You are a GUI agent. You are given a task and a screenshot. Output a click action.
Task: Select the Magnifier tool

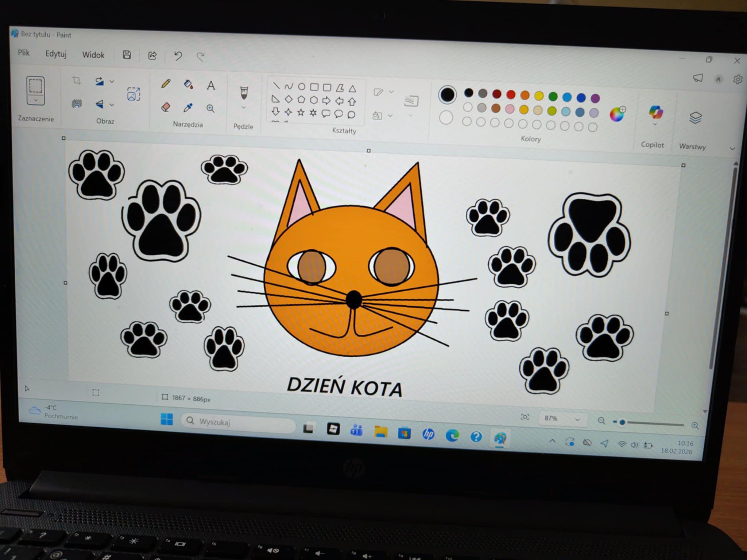click(x=210, y=108)
